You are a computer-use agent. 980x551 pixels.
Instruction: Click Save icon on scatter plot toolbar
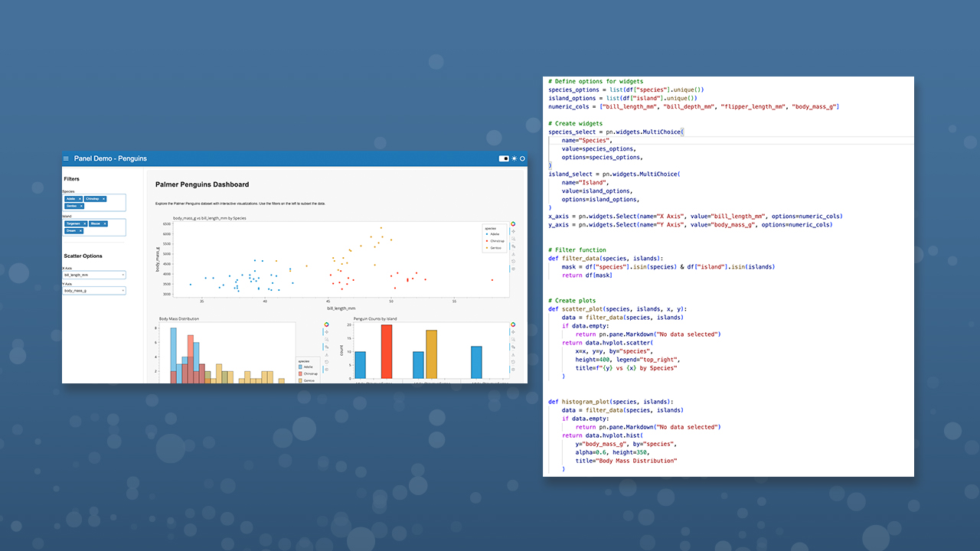(x=513, y=254)
